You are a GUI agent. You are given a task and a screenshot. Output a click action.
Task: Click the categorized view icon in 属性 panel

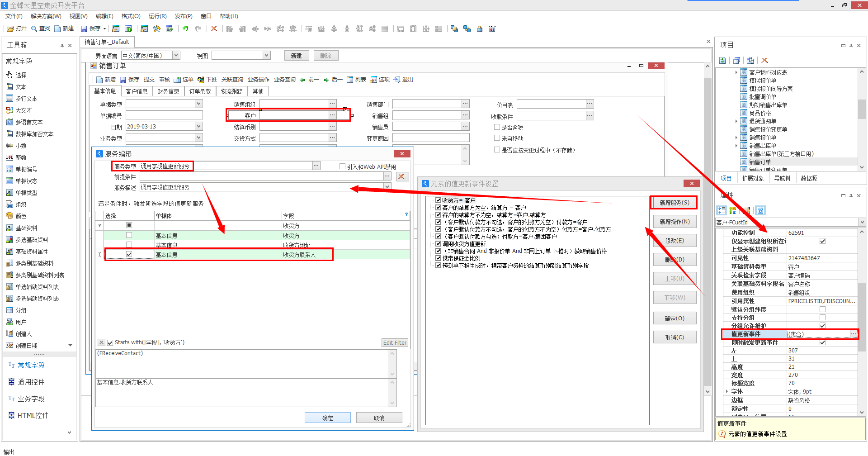coord(722,210)
